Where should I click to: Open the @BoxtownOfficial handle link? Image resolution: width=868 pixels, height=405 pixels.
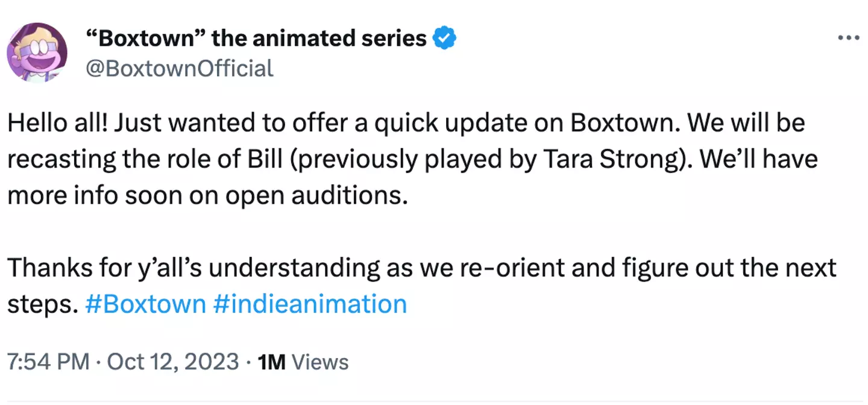(180, 68)
